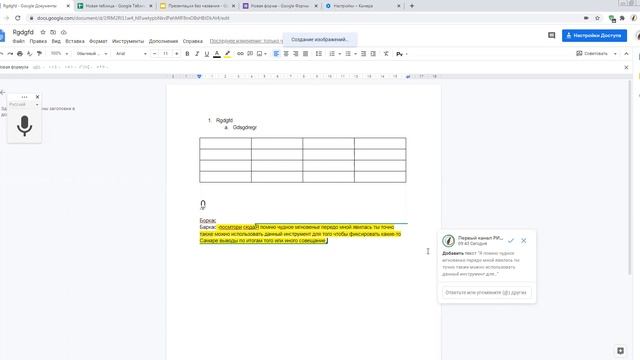The height and width of the screenshot is (360, 640).
Task: Toggle the numbered list
Action: (x=332, y=54)
